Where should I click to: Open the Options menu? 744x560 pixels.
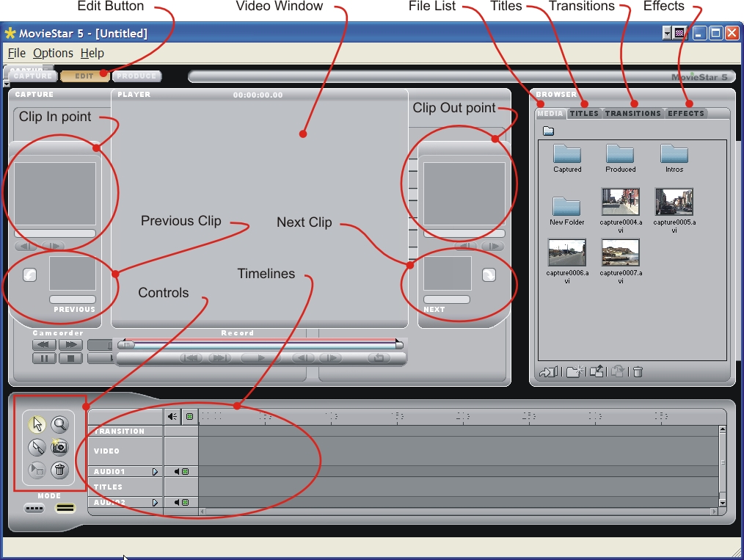53,53
